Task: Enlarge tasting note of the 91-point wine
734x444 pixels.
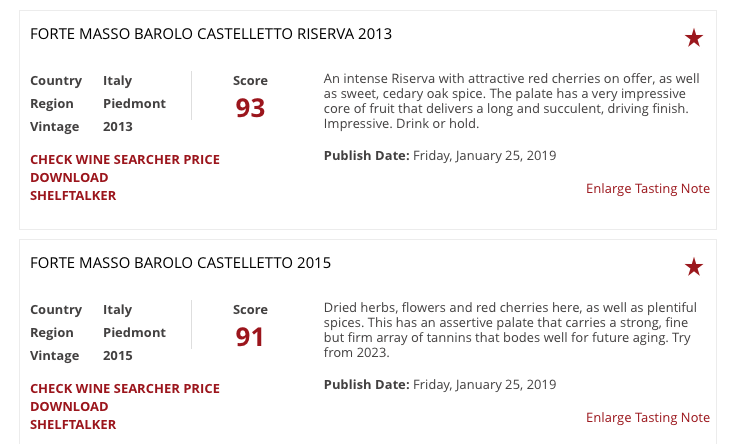Action: 648,417
